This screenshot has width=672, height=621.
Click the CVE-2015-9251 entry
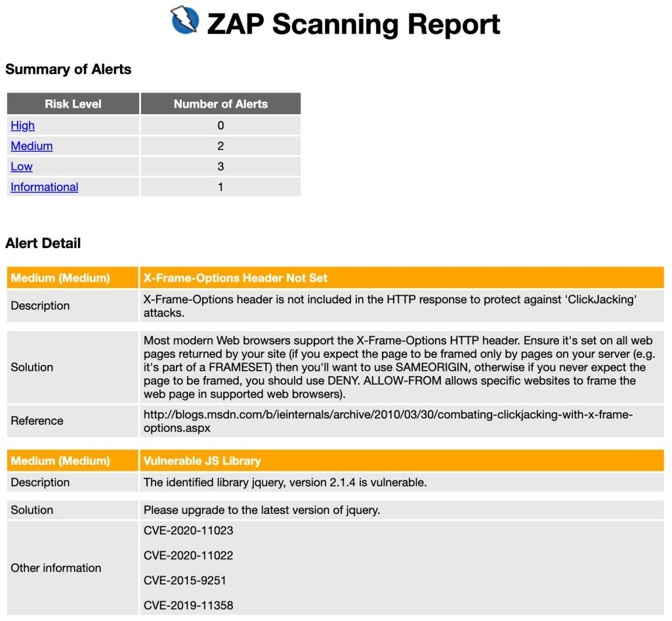(184, 580)
